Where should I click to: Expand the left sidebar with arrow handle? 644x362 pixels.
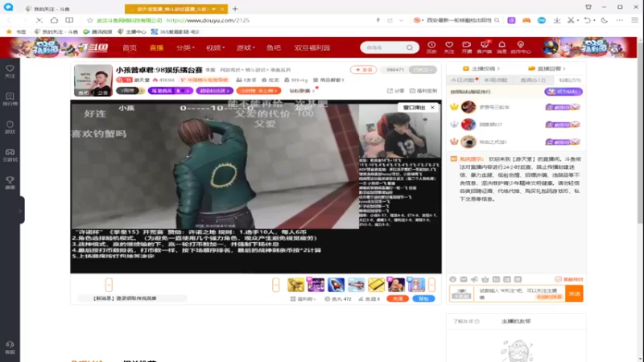20,211
